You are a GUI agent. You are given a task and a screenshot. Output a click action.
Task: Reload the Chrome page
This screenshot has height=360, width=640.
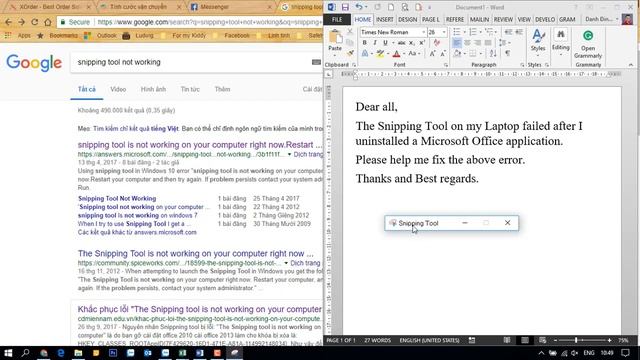(x=35, y=22)
